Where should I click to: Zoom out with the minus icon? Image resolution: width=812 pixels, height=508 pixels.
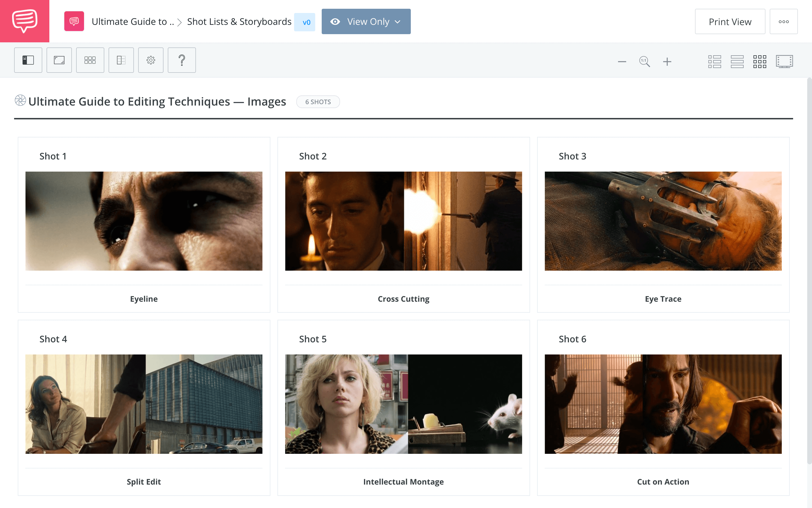(x=622, y=62)
